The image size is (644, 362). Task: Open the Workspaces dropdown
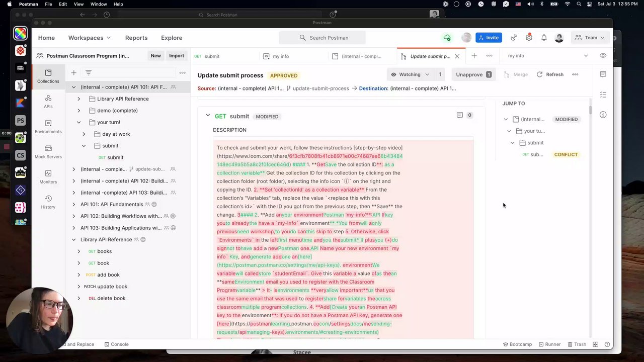[90, 38]
